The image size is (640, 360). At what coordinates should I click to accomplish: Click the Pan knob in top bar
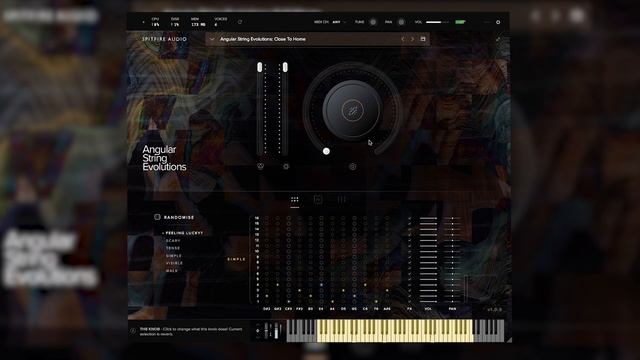pyautogui.click(x=401, y=22)
